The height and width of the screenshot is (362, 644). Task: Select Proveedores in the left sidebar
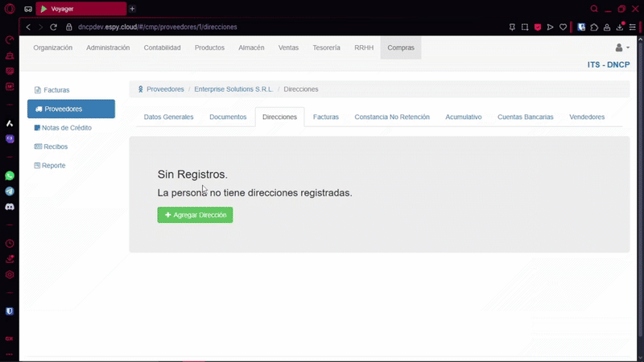pos(71,109)
